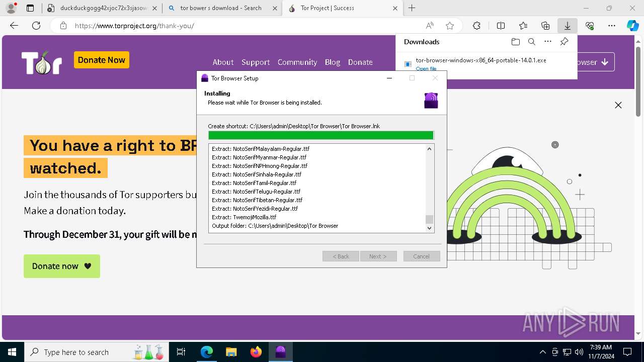The height and width of the screenshot is (362, 644).
Task: Select the Tor Project Success tab
Action: pyautogui.click(x=342, y=8)
